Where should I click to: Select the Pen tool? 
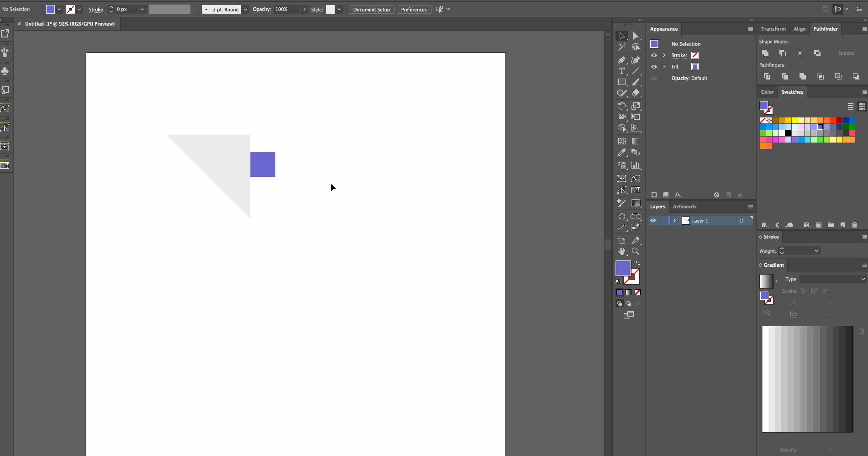click(x=621, y=60)
